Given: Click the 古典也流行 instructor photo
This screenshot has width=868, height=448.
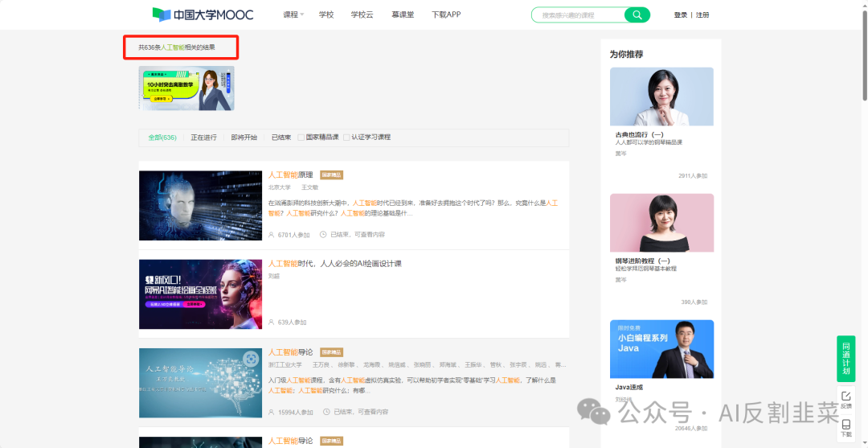Looking at the screenshot, I should coord(661,97).
